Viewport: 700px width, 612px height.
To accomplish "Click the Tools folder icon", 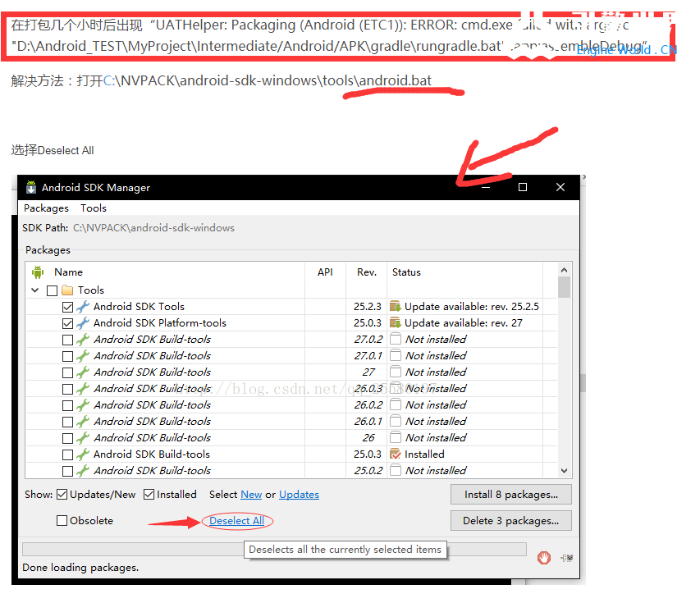I will (x=67, y=290).
